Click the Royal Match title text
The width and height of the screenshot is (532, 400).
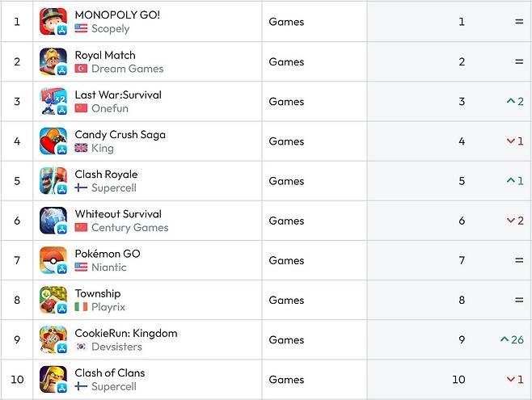105,55
